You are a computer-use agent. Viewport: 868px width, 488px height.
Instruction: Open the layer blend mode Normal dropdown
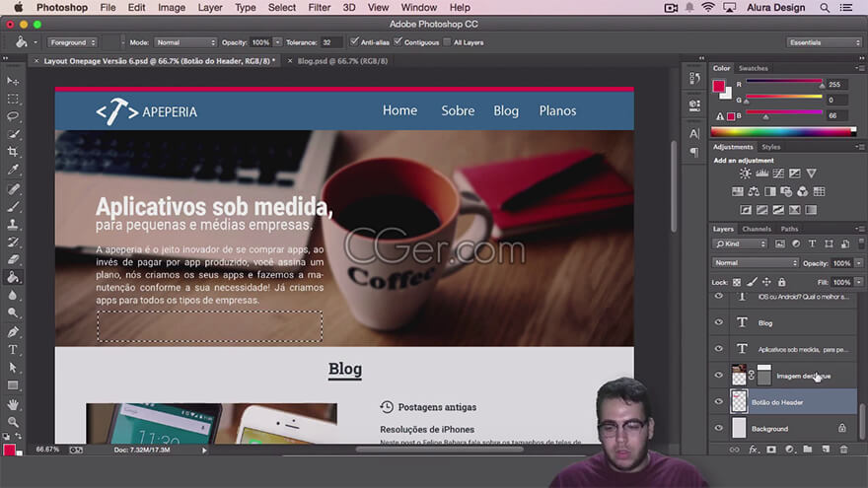pos(756,263)
